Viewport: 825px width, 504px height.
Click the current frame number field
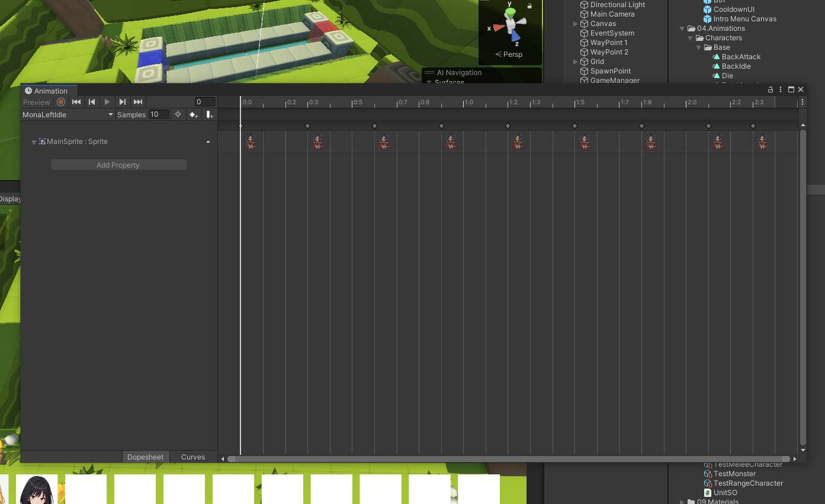tap(205, 102)
